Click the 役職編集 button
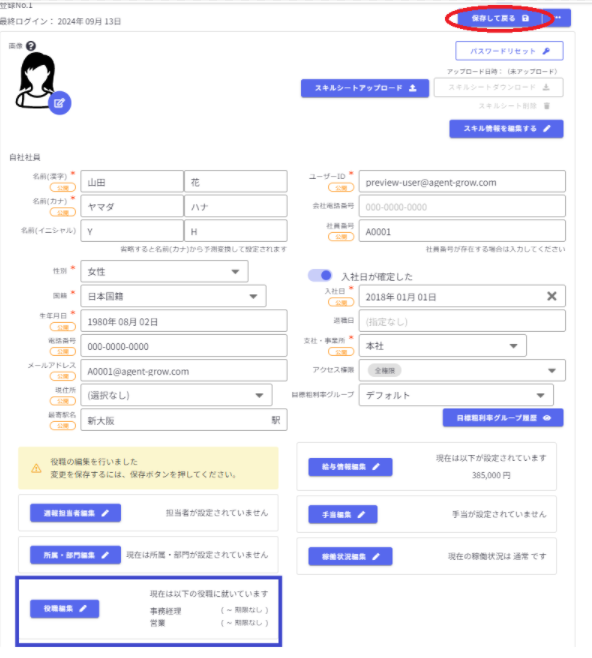The width and height of the screenshot is (592, 658). [65, 608]
